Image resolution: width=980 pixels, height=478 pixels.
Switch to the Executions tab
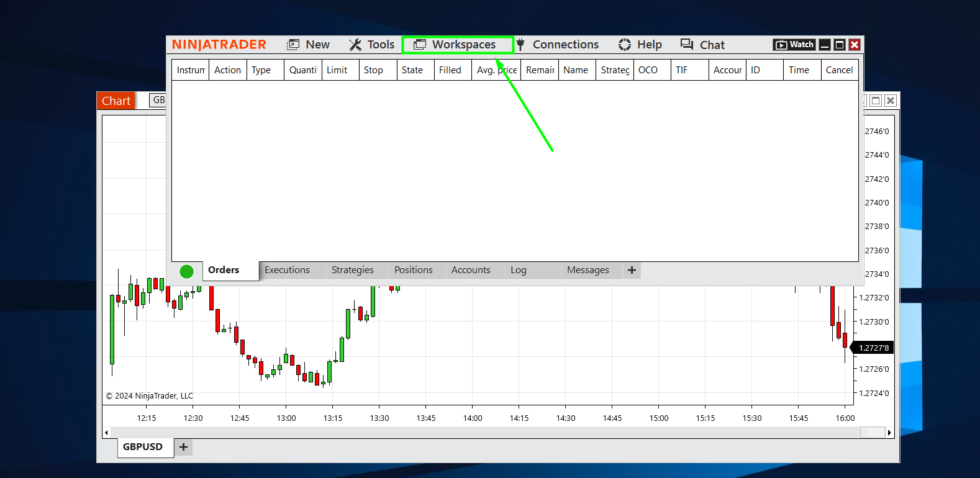[287, 270]
